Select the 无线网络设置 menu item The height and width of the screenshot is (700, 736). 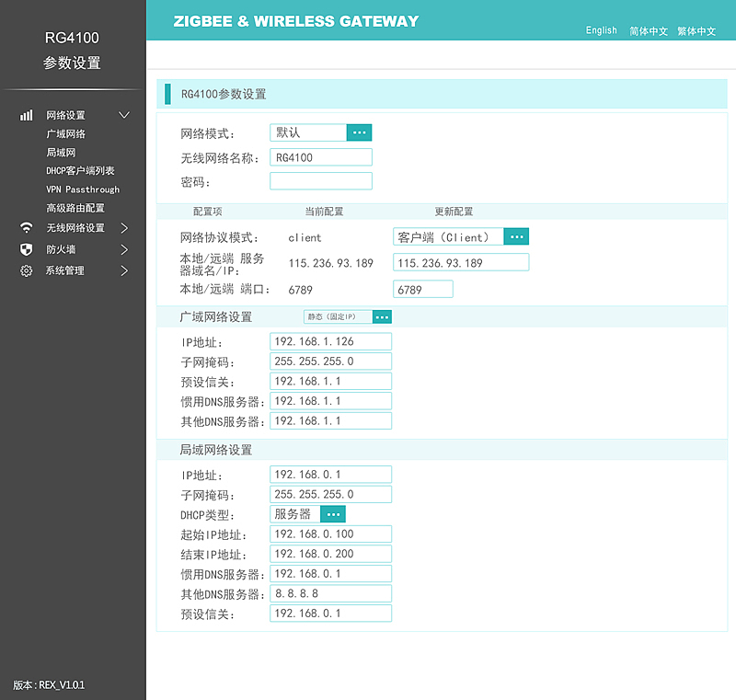[75, 228]
